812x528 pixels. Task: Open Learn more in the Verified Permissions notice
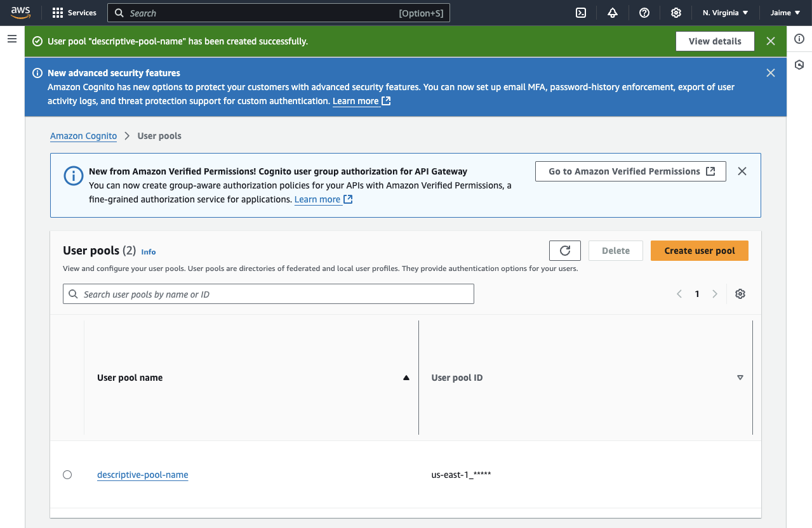[x=323, y=199]
